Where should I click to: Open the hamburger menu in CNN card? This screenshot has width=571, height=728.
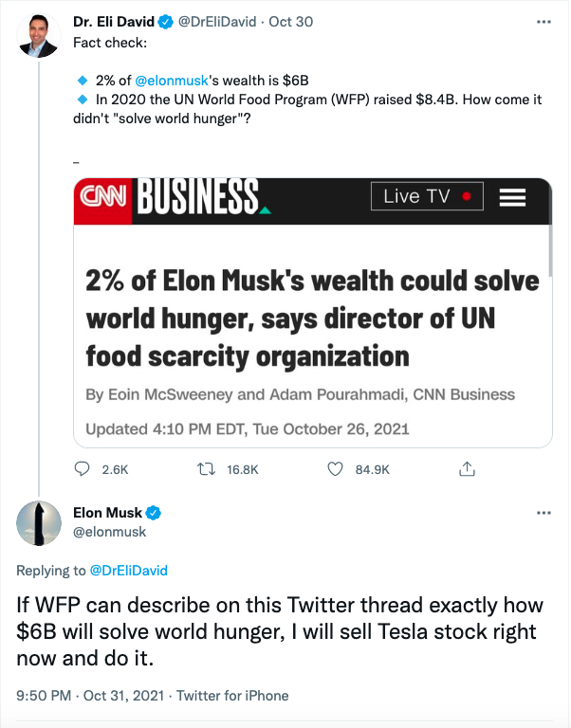(512, 197)
